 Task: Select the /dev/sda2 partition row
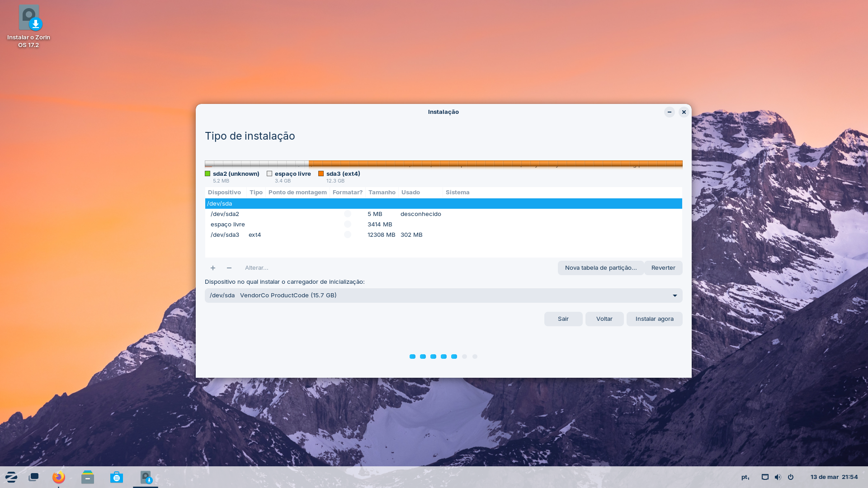click(x=443, y=214)
